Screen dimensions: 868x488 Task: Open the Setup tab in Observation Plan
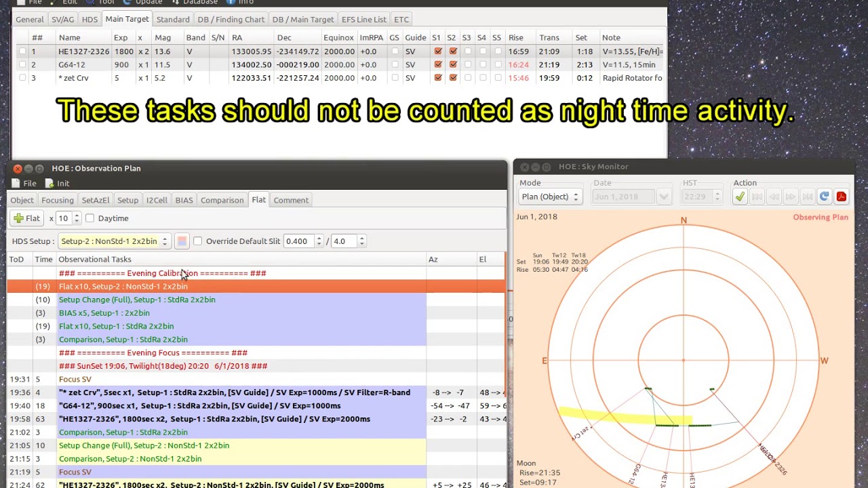tap(127, 200)
